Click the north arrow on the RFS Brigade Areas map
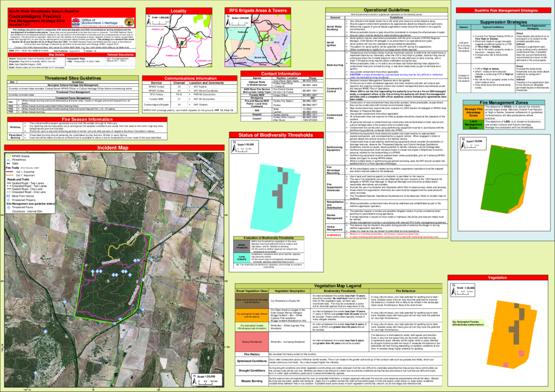This screenshot has width=555, height=392. pos(228,20)
